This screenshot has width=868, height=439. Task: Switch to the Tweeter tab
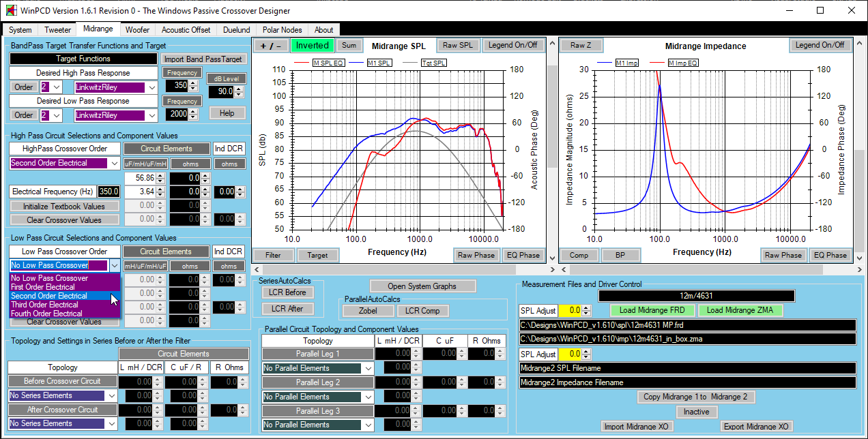[57, 30]
